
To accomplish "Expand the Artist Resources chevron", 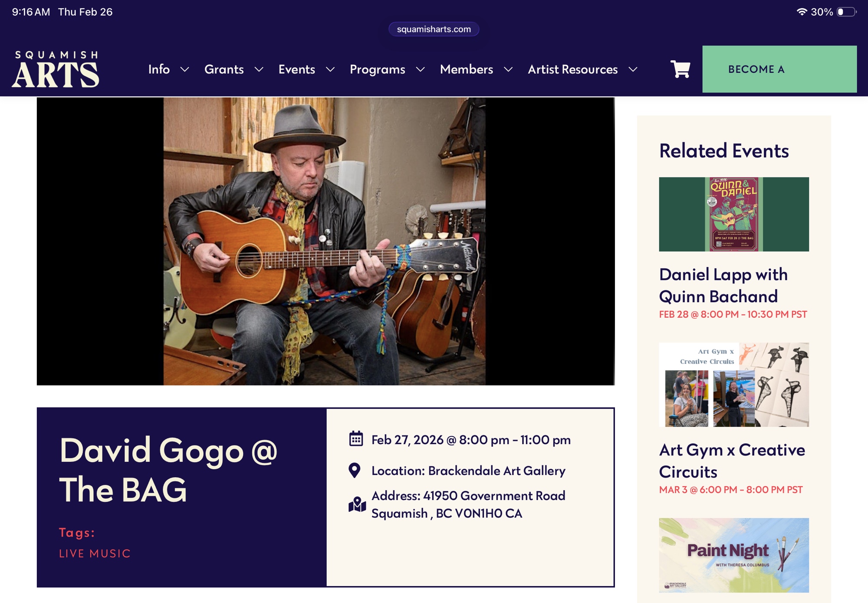I will click(633, 69).
